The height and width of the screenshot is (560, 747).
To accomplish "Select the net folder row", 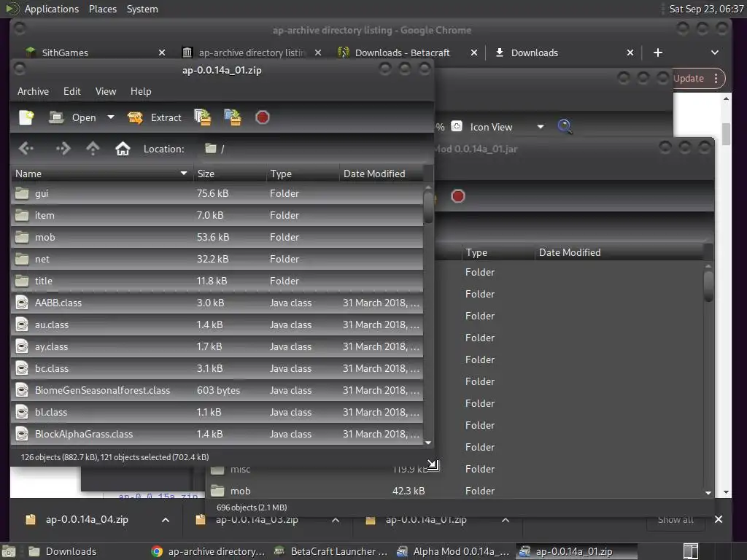I will click(x=217, y=259).
